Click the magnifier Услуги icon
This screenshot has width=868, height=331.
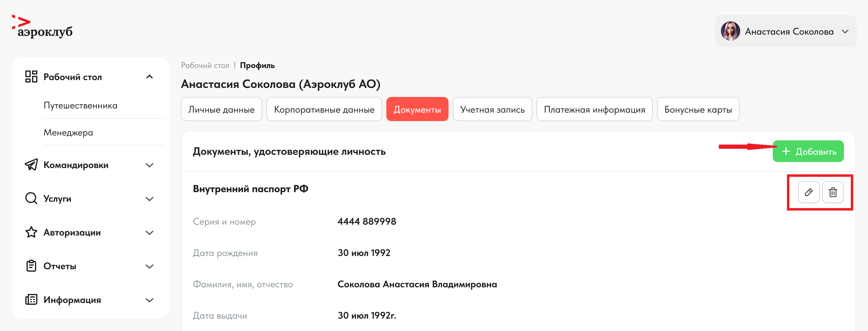[x=31, y=198]
